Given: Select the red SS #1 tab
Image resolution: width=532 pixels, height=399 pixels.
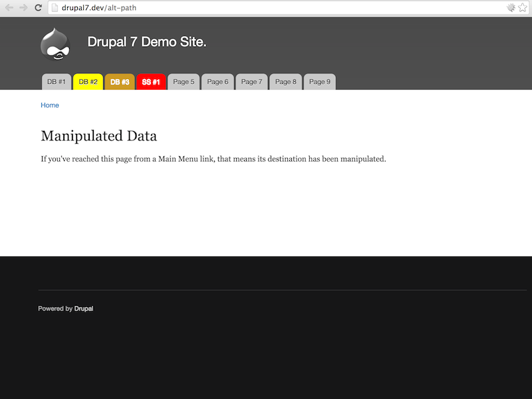Looking at the screenshot, I should click(152, 81).
